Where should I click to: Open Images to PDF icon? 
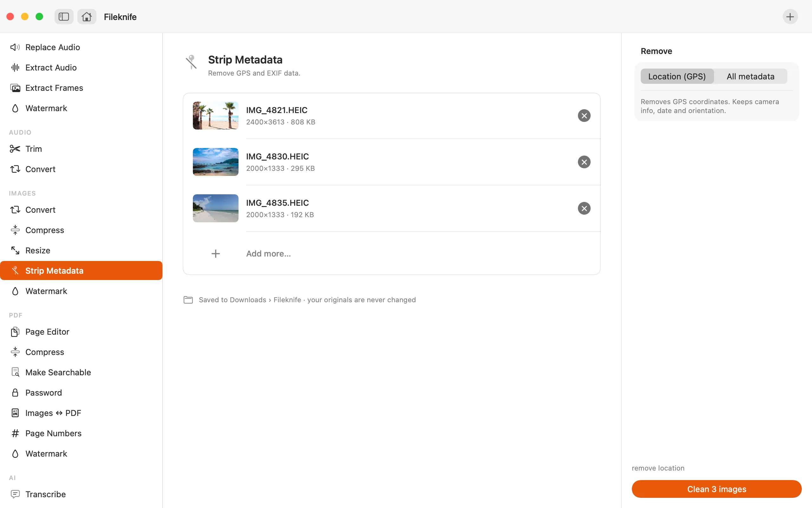[x=15, y=413]
